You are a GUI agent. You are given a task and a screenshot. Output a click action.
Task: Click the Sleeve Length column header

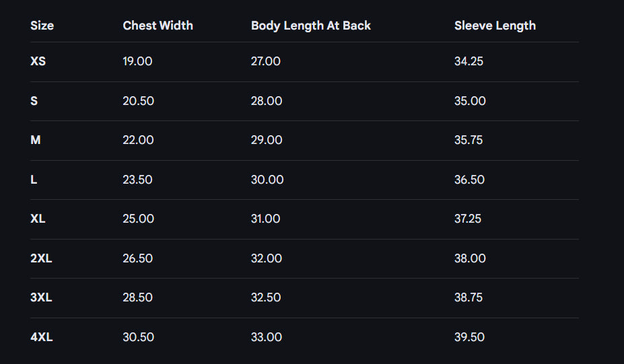click(x=495, y=26)
